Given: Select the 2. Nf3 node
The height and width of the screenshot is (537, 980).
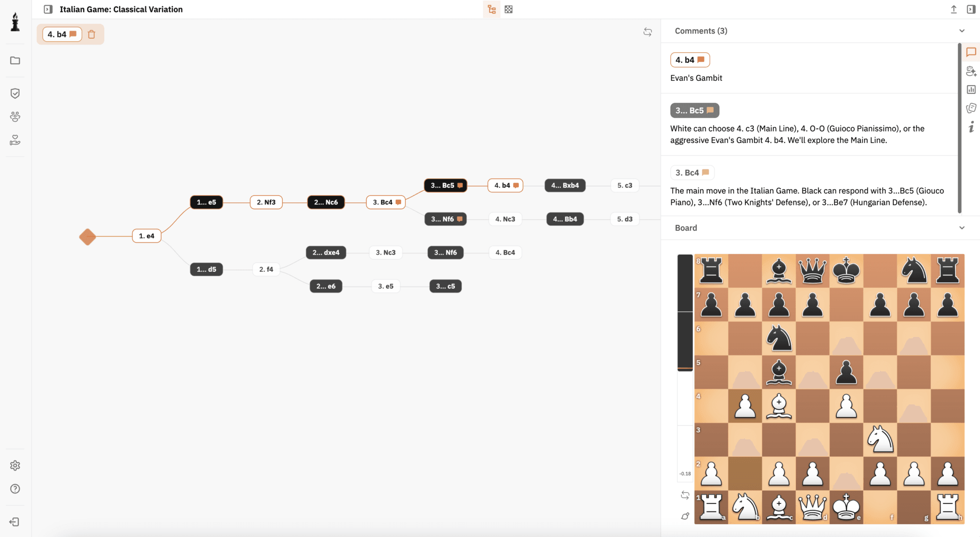Looking at the screenshot, I should 266,202.
